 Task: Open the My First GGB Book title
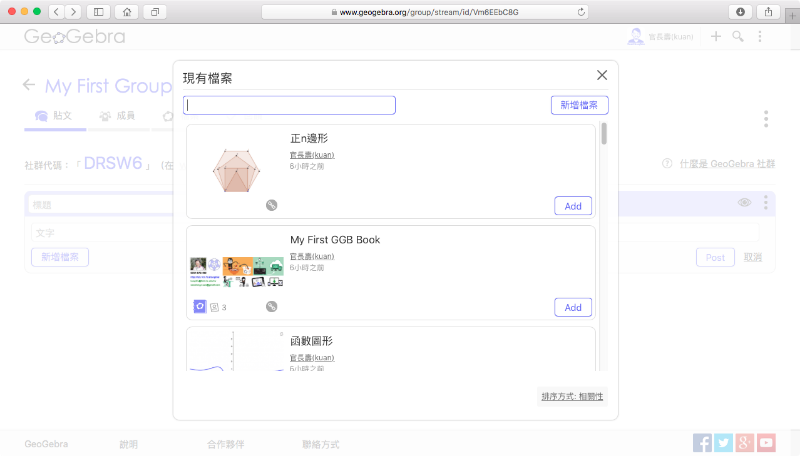coord(335,240)
